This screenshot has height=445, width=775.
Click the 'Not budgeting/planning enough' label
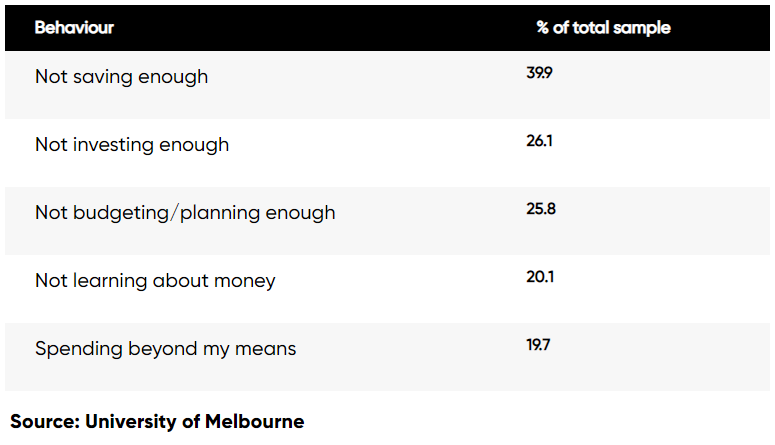tap(185, 213)
